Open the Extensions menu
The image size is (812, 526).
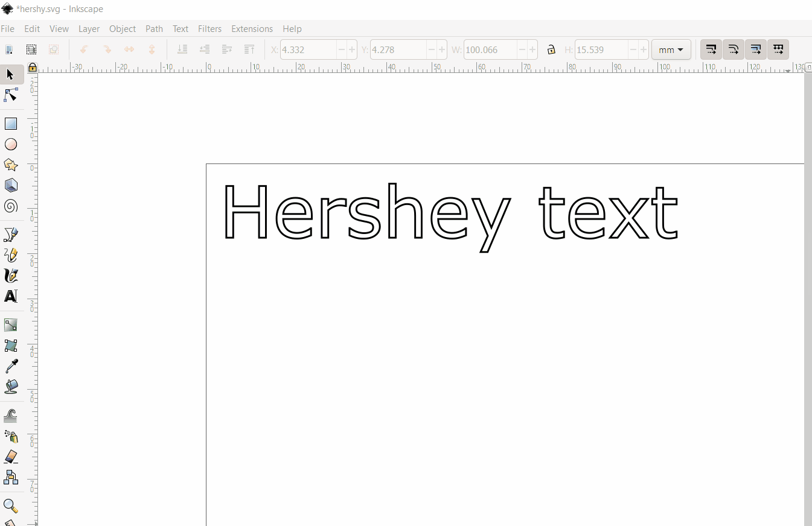252,29
